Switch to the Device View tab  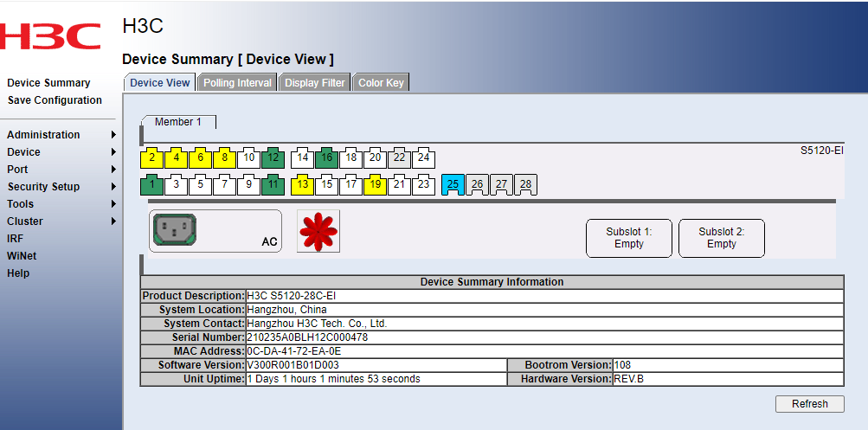[x=159, y=82]
